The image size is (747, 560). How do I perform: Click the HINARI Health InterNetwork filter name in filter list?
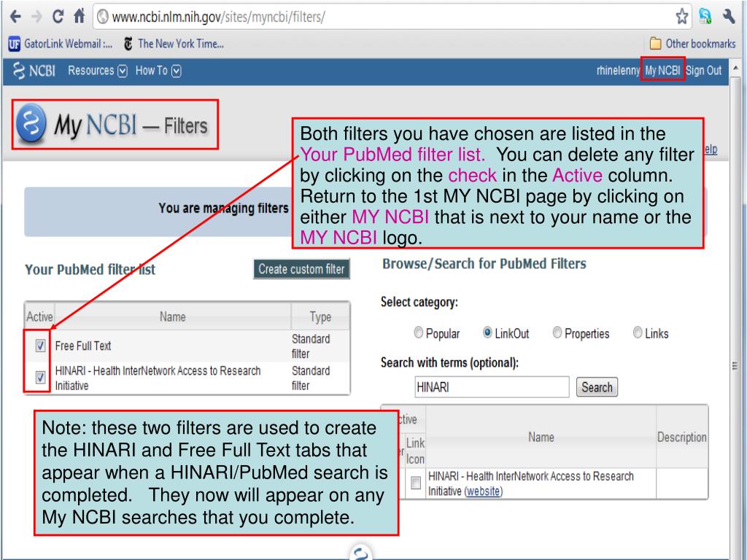tap(158, 378)
